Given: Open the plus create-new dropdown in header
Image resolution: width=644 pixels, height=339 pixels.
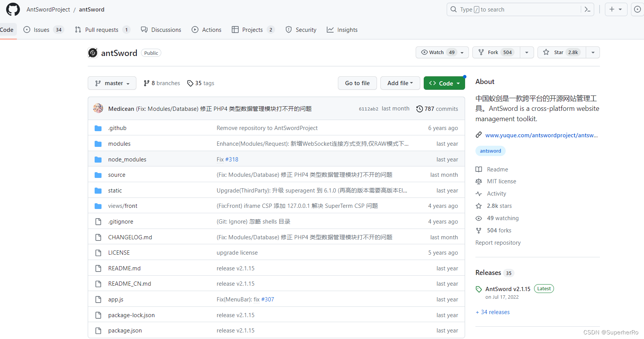Looking at the screenshot, I should click(616, 9).
